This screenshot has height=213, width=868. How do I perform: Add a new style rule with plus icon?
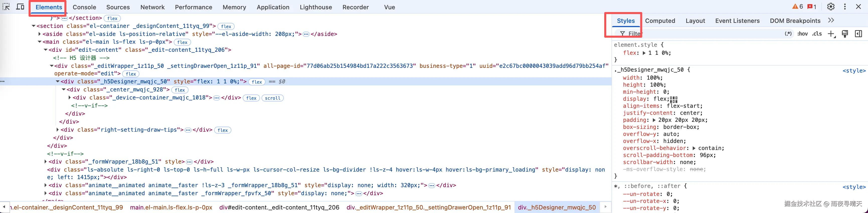tap(831, 34)
